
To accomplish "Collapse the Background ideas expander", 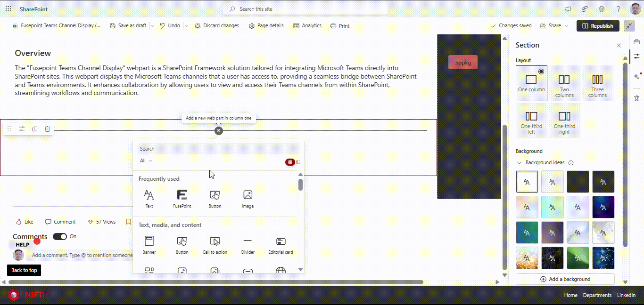I will pyautogui.click(x=520, y=163).
